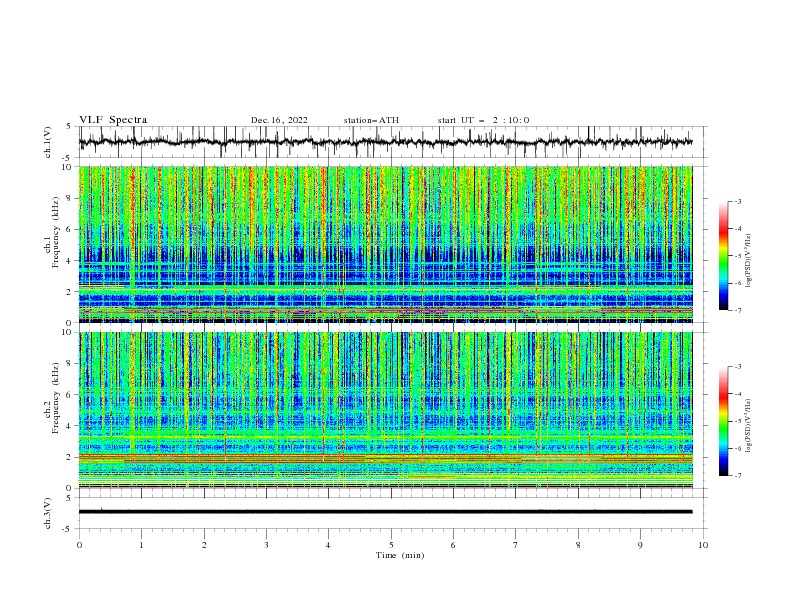Click the -3 label on upper colorbar

coord(738,201)
